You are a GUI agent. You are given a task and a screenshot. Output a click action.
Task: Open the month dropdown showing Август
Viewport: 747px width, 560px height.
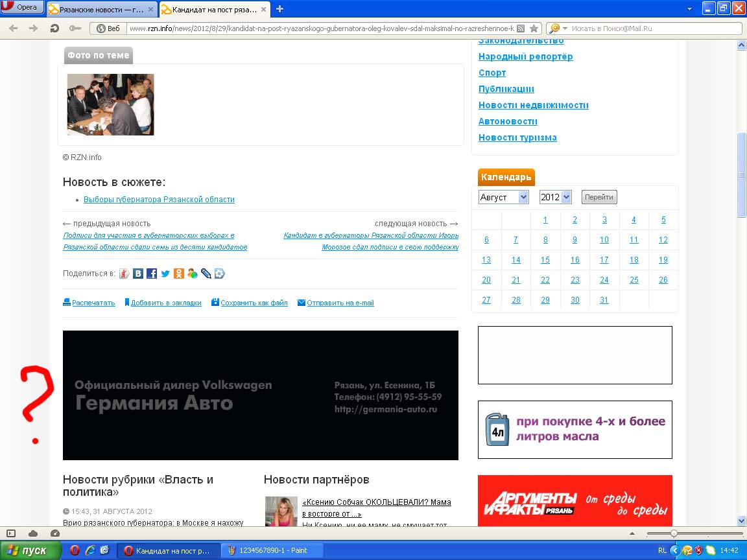click(x=504, y=197)
